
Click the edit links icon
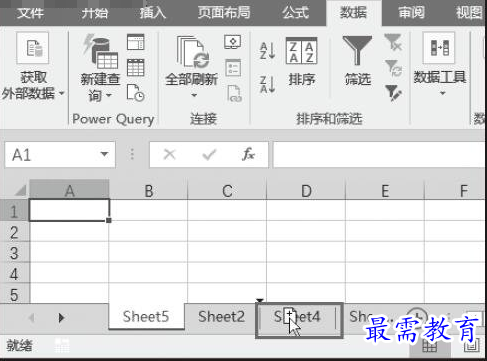pos(234,93)
